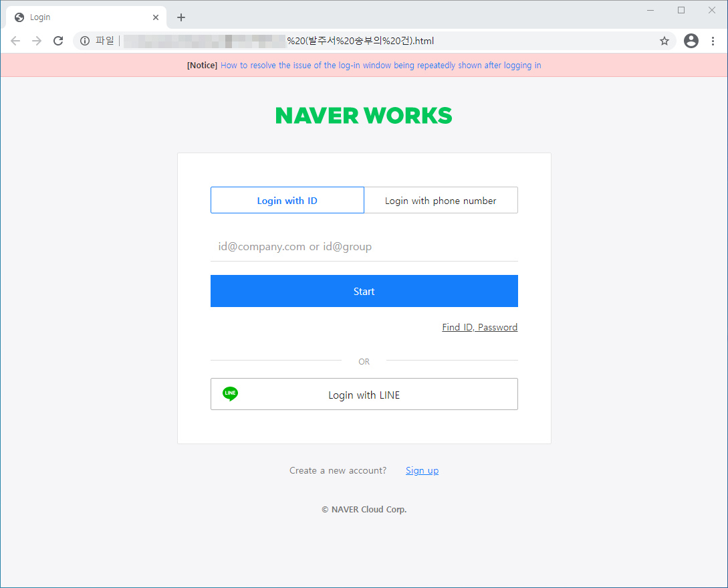Close the browser window
Viewport: 728px width, 588px height.
coord(712,10)
